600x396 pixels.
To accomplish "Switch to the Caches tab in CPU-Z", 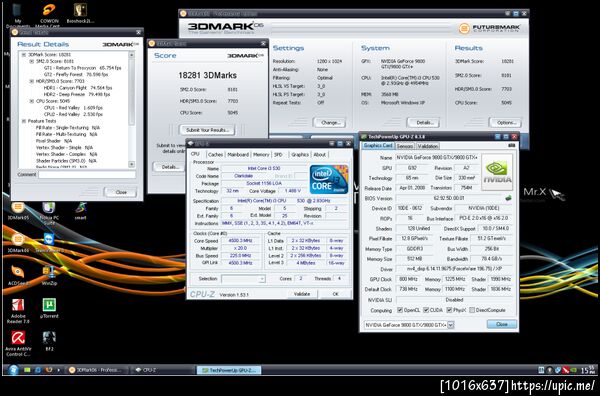I will click(x=215, y=155).
